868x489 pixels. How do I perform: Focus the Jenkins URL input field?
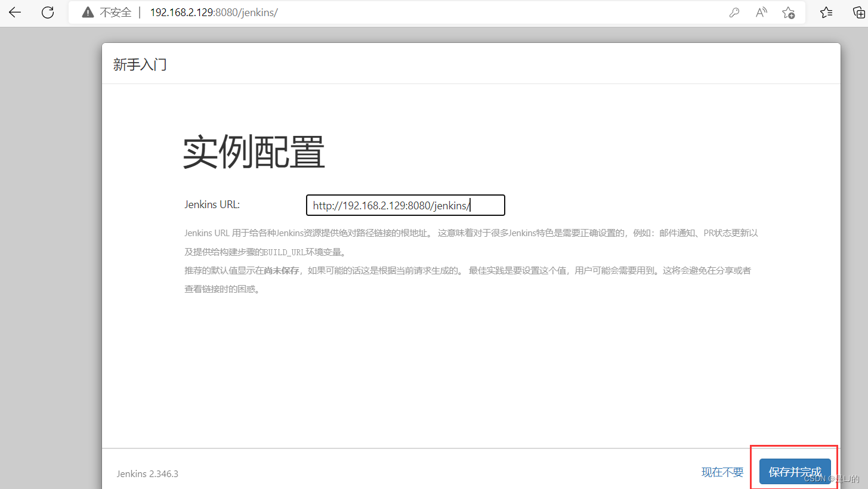(406, 205)
